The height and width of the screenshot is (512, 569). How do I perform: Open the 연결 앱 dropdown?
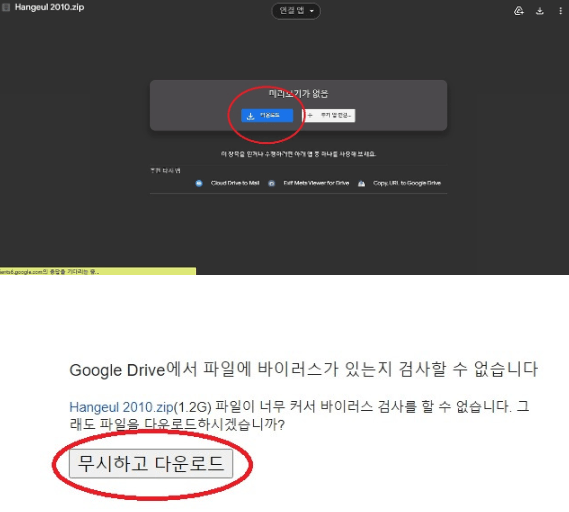(296, 11)
